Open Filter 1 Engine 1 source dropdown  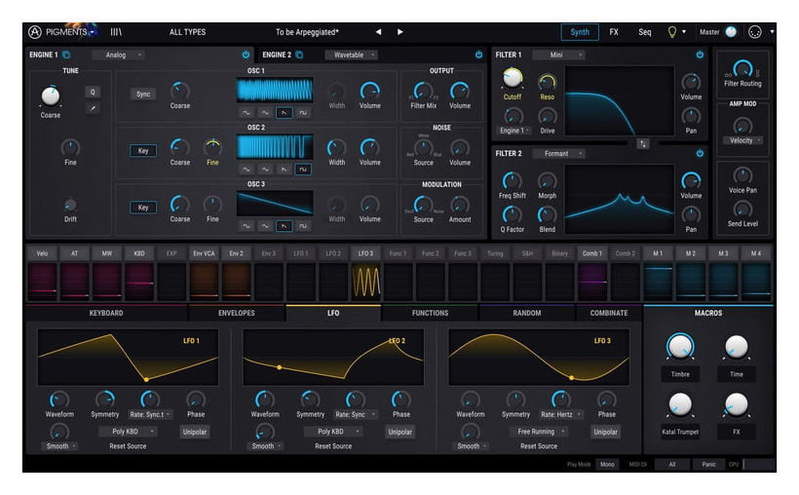tap(514, 131)
